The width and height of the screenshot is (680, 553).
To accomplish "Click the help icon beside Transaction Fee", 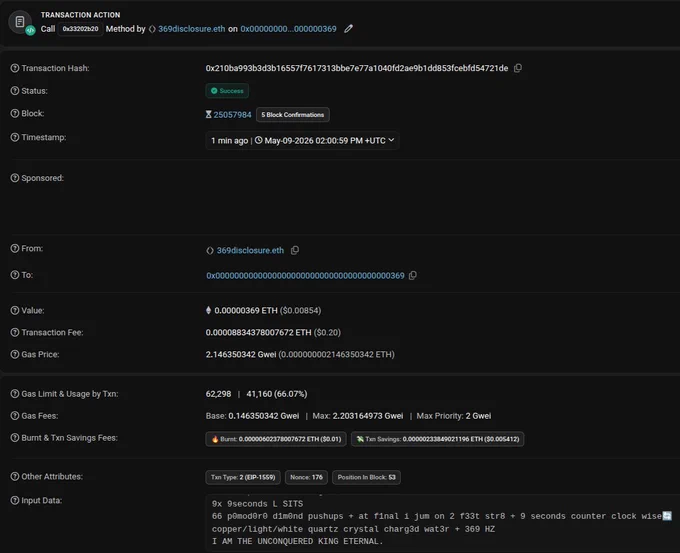I will (15, 332).
